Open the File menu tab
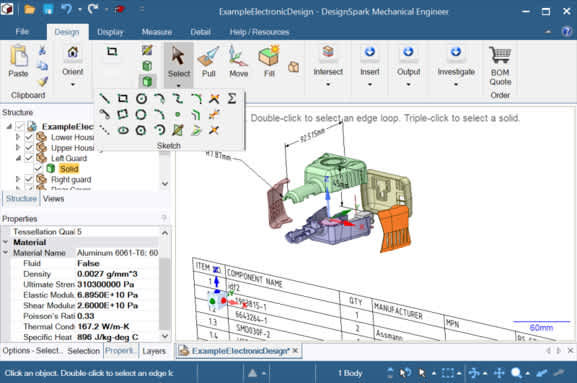 tap(22, 32)
